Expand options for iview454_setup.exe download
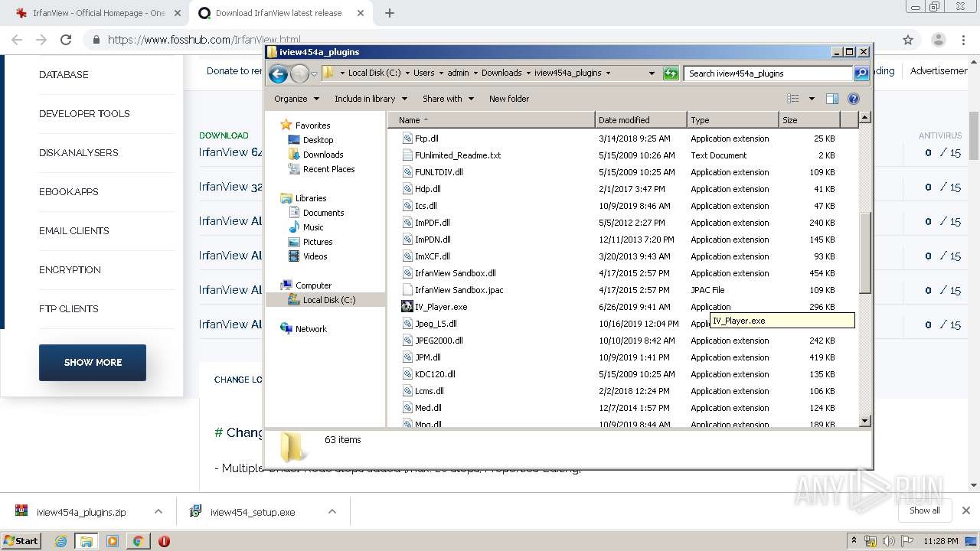 [x=332, y=511]
